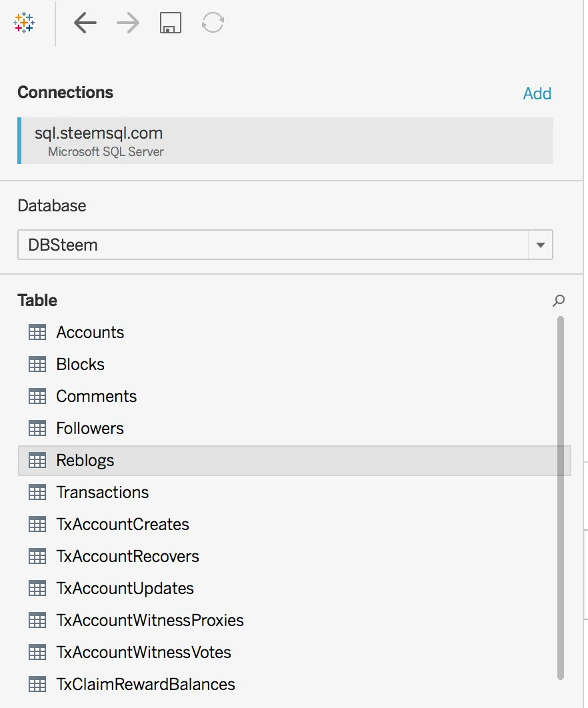
Task: Click the table list vertical scrollbar
Action: (561, 497)
